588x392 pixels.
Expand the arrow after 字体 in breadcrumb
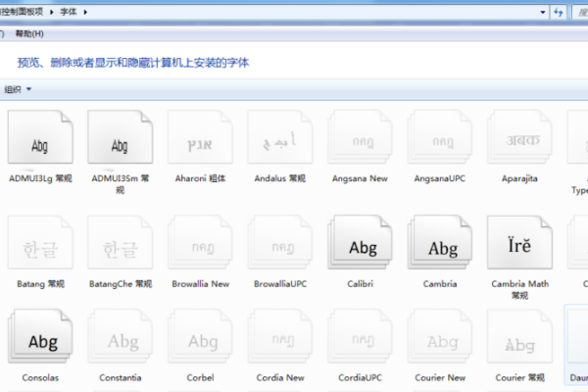coord(85,12)
